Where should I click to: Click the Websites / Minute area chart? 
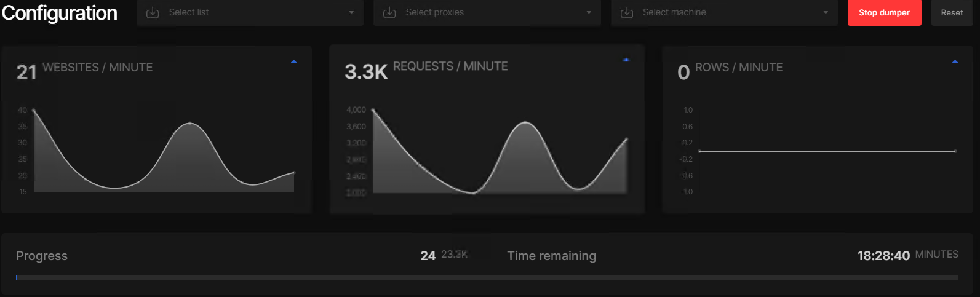click(164, 160)
